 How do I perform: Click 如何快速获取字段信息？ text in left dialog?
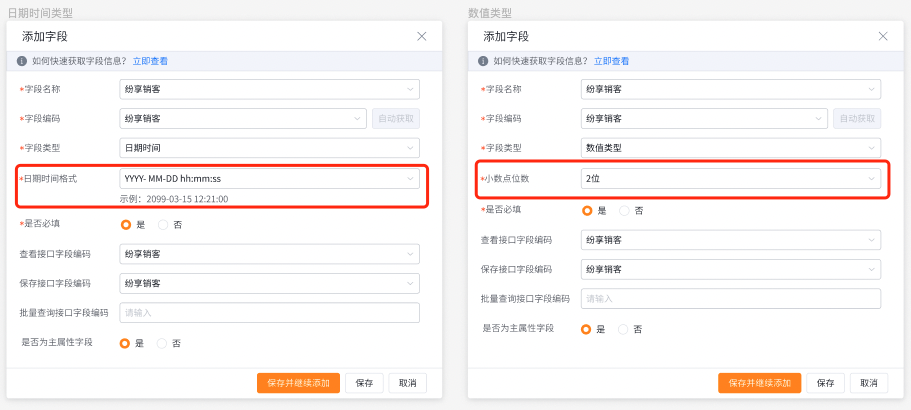click(x=79, y=61)
